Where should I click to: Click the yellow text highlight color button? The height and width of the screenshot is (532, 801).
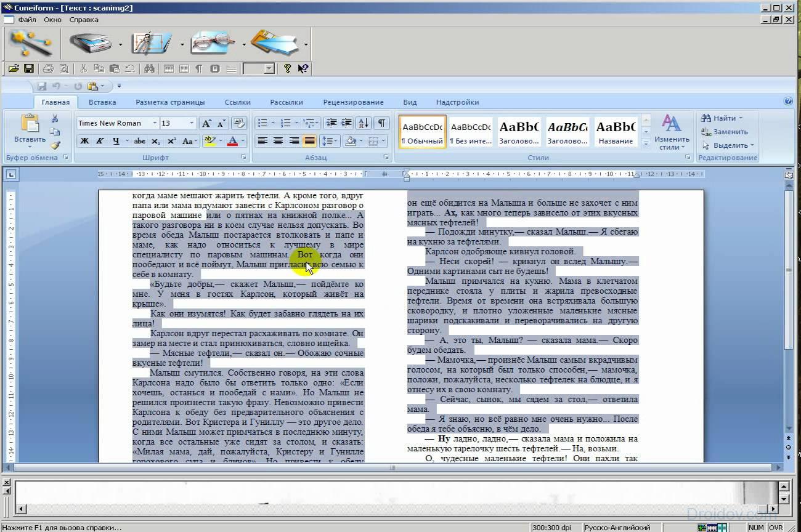pyautogui.click(x=209, y=141)
